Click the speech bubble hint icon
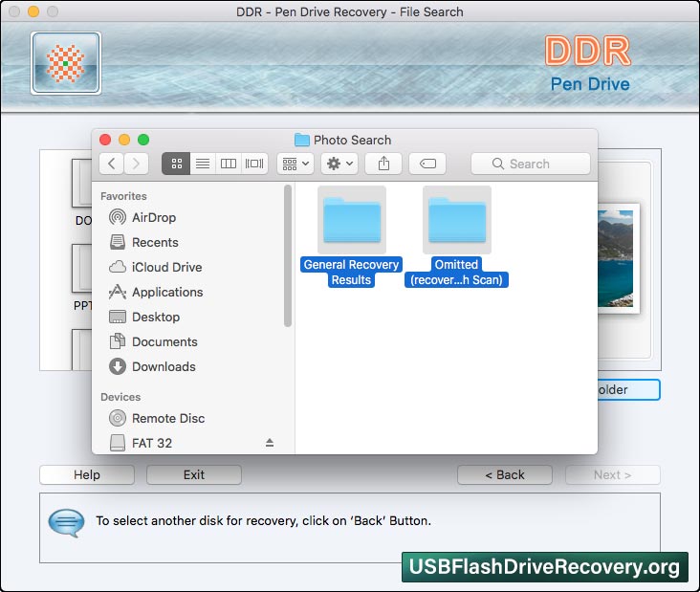Image resolution: width=700 pixels, height=592 pixels. tap(66, 522)
